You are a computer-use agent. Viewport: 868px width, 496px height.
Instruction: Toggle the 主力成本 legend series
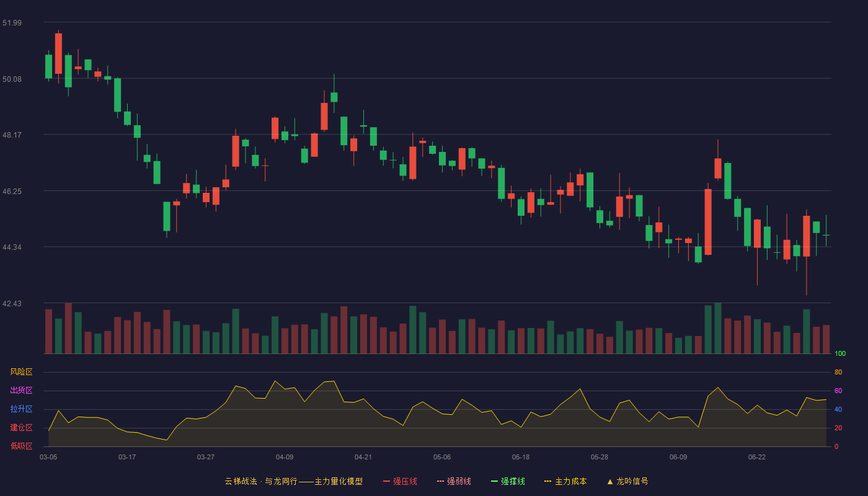tap(565, 481)
